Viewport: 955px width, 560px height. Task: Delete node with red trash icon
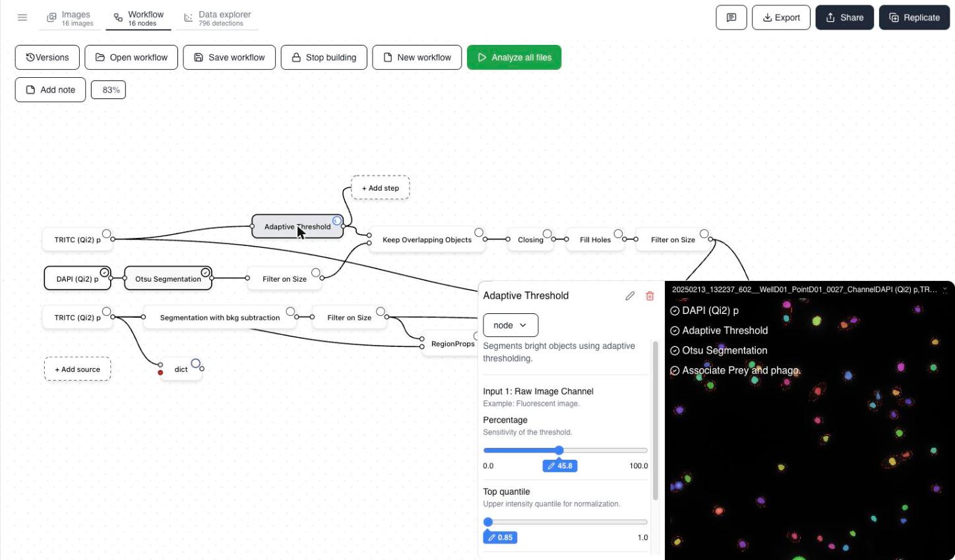coord(650,296)
